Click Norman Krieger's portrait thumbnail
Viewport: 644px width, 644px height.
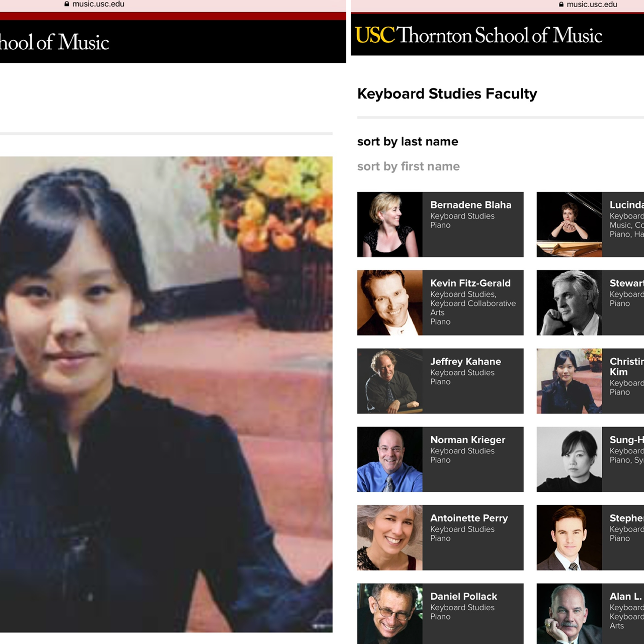click(390, 459)
